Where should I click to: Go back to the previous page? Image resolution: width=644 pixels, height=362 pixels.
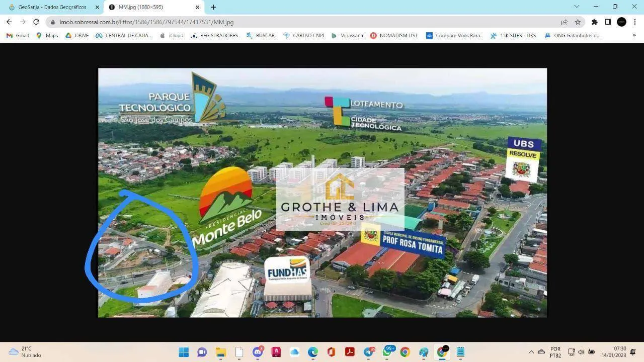[9, 22]
